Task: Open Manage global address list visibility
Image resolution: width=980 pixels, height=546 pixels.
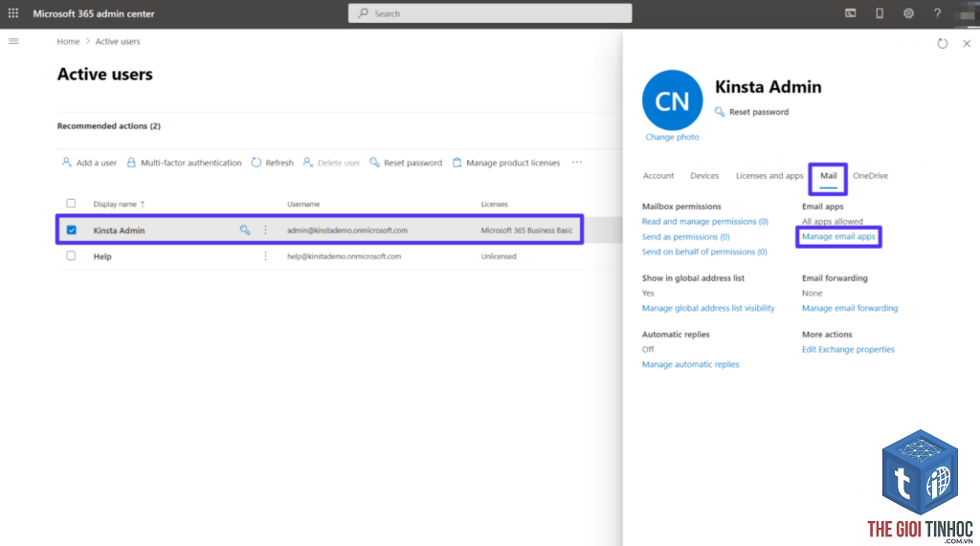Action: click(708, 308)
